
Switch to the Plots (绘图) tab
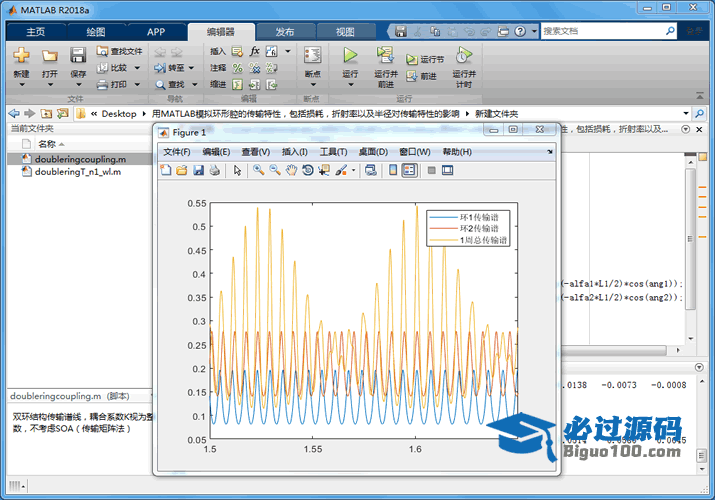(96, 32)
